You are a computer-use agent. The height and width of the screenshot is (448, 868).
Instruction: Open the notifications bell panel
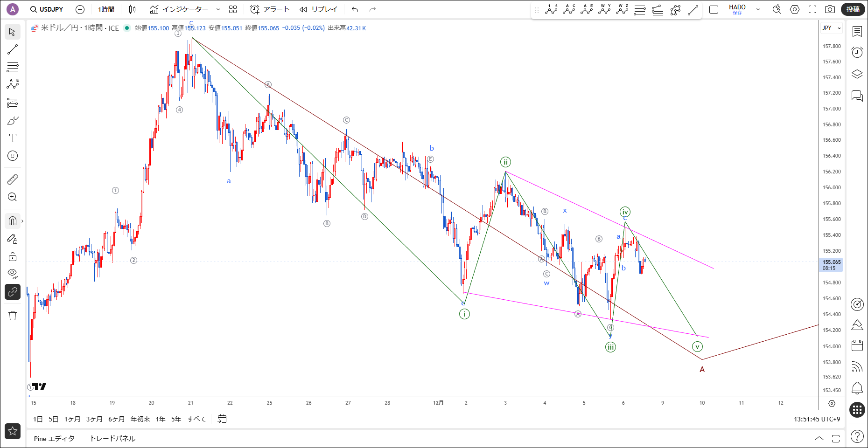[x=857, y=388]
